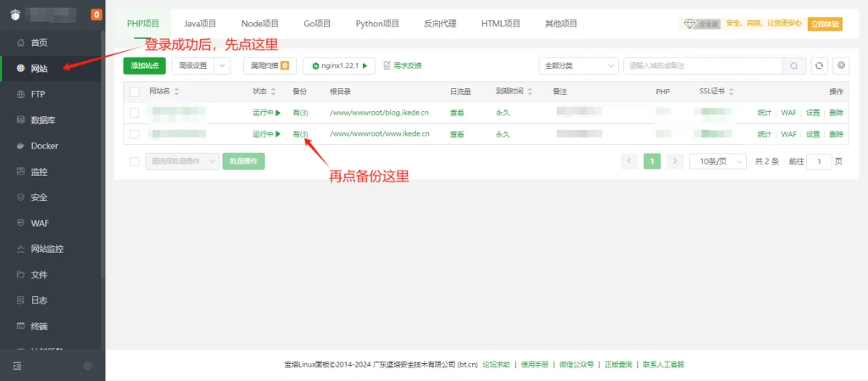Check the www.ikede.cn site row checkbox
868x381 pixels.
pos(134,134)
